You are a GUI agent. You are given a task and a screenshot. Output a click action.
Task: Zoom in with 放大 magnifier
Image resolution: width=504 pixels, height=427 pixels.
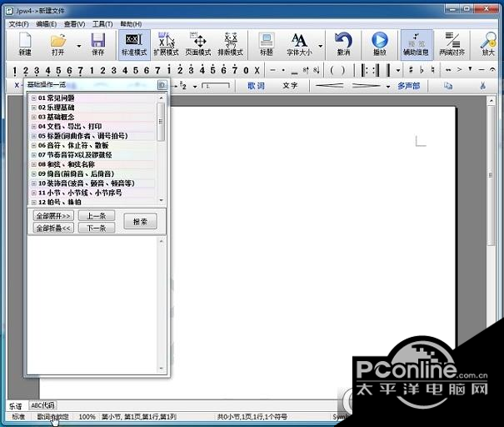488,44
